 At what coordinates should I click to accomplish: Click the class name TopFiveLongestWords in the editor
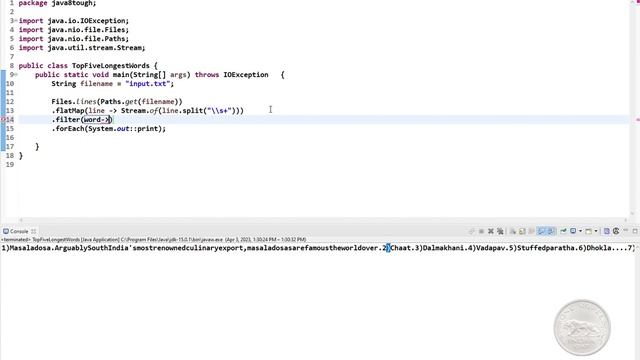point(111,66)
